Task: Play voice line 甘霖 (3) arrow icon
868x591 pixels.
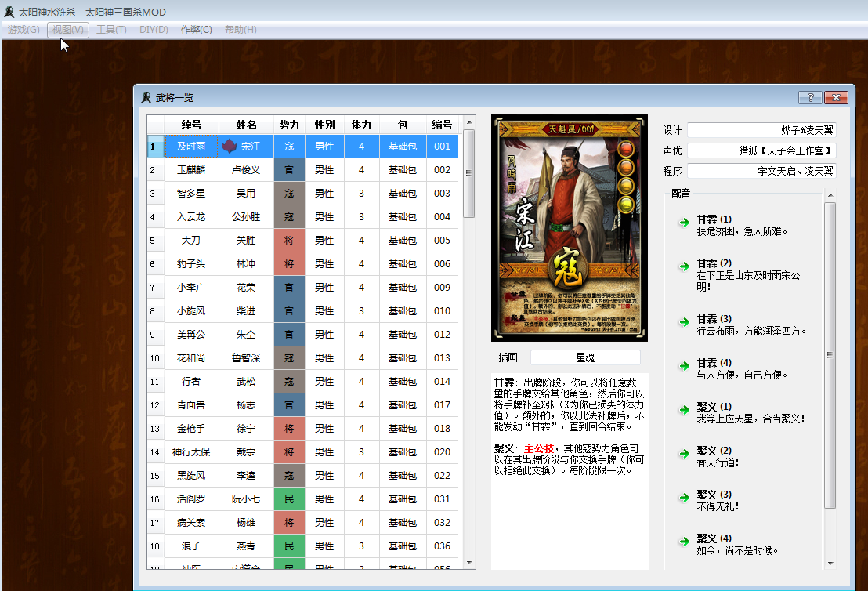Action: (684, 322)
